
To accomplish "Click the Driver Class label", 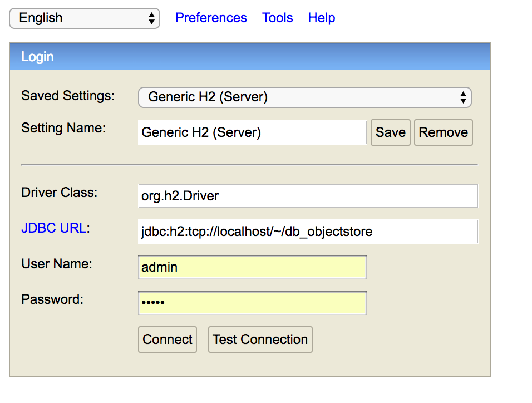I will [59, 193].
